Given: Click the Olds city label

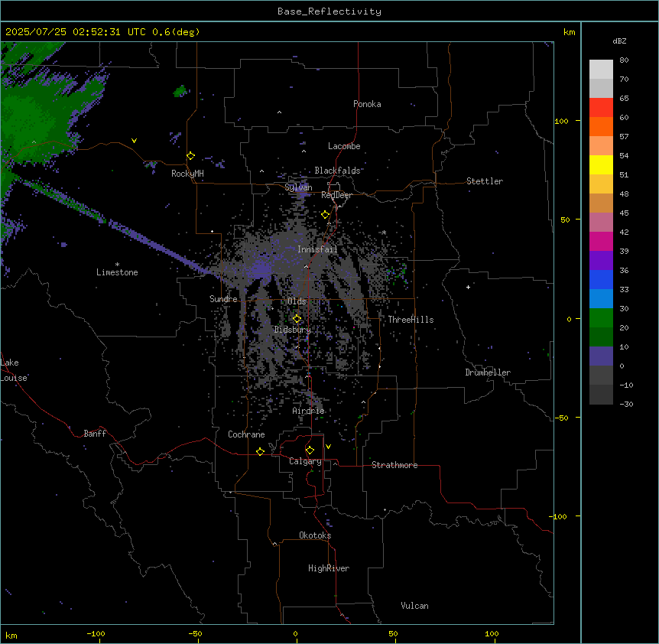Looking at the screenshot, I should tap(297, 301).
